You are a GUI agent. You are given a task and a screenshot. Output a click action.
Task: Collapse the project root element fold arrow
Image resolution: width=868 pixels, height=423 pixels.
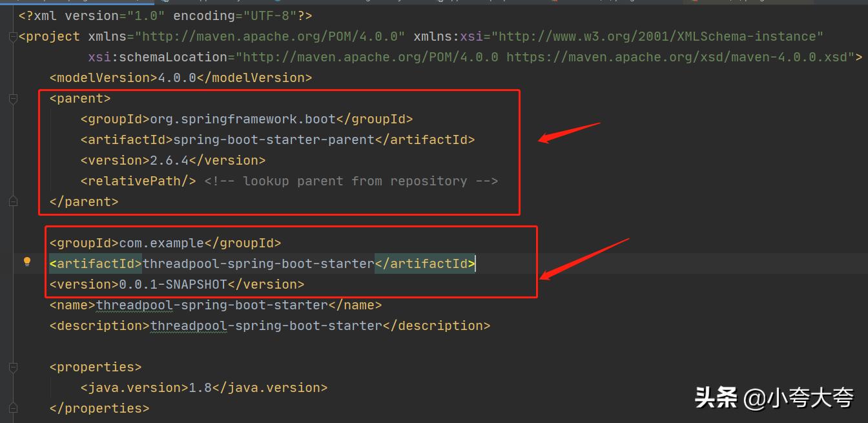tap(13, 37)
